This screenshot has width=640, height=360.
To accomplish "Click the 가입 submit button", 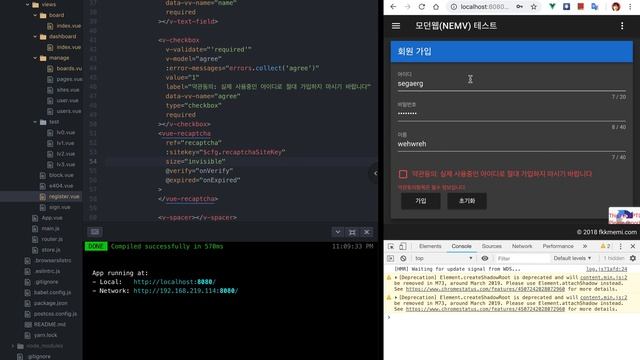I will tap(420, 201).
